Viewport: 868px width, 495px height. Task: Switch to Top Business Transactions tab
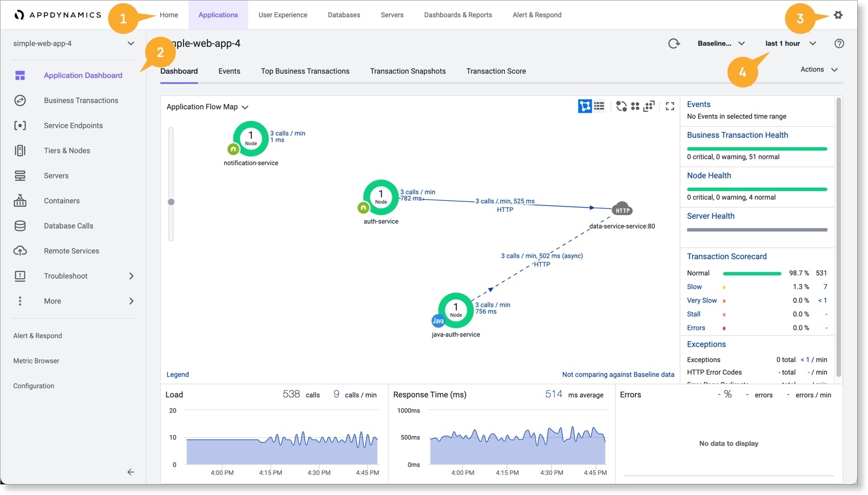(305, 71)
